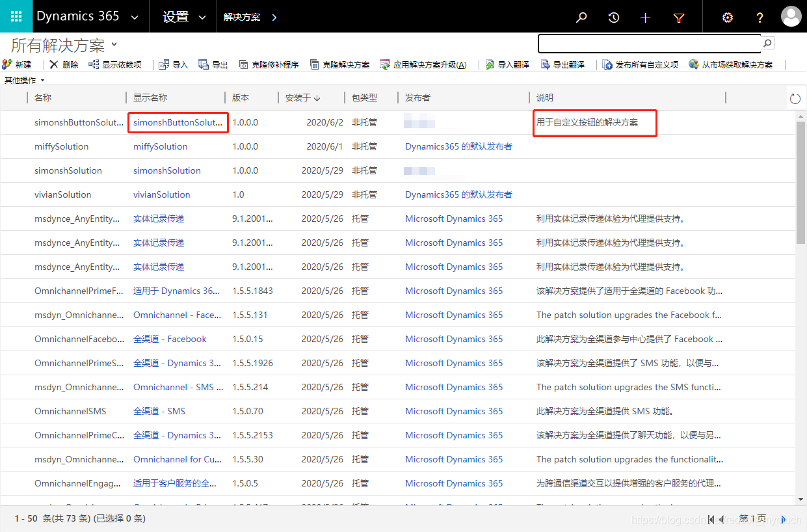Click the 解决方案 breadcrumb label
807x532 pixels.
pyautogui.click(x=242, y=18)
